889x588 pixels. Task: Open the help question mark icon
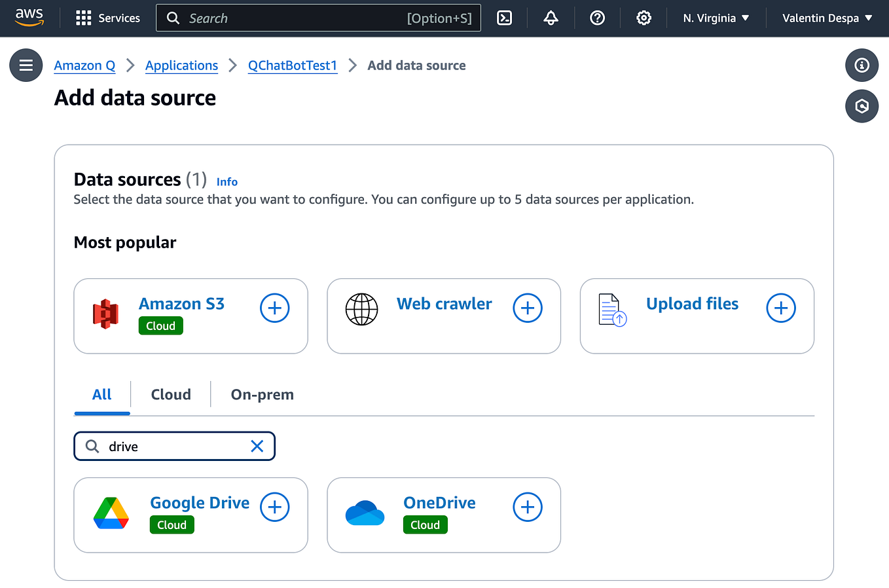pos(597,18)
